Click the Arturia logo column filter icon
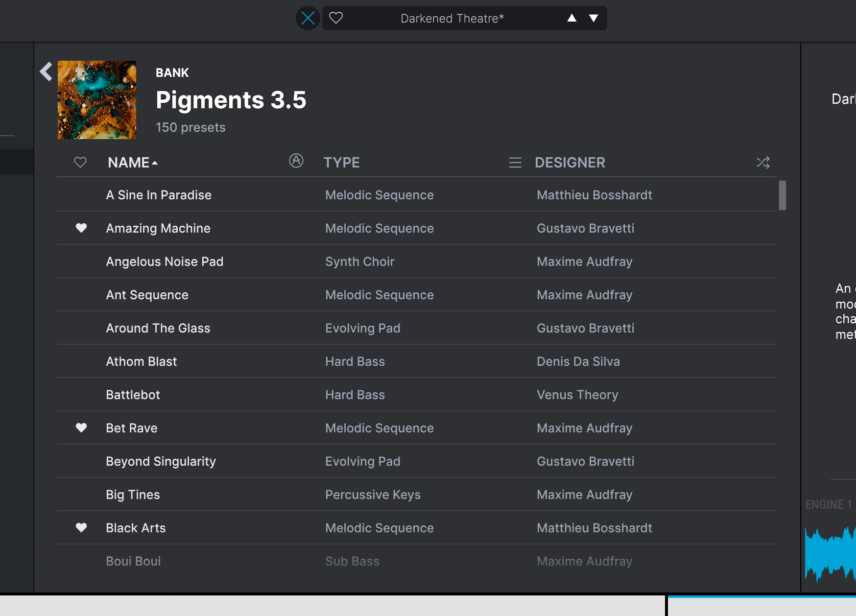 [296, 161]
